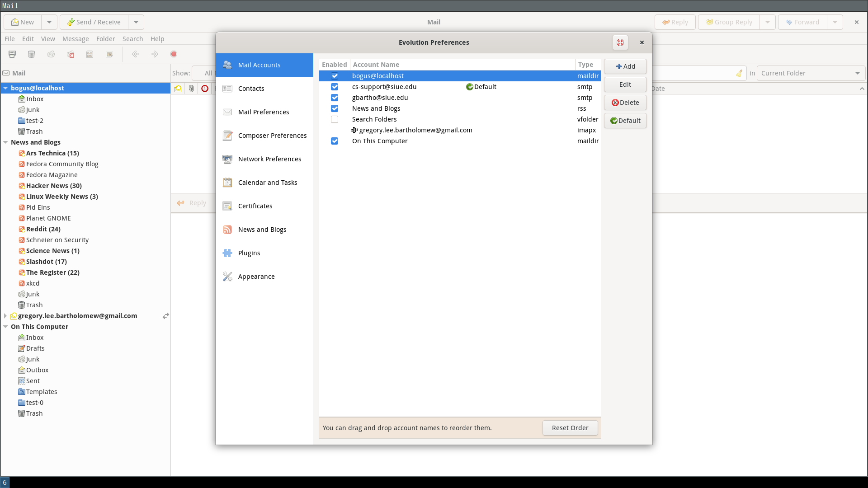Open the Certificates preferences section
The width and height of the screenshot is (868, 488).
(x=255, y=206)
